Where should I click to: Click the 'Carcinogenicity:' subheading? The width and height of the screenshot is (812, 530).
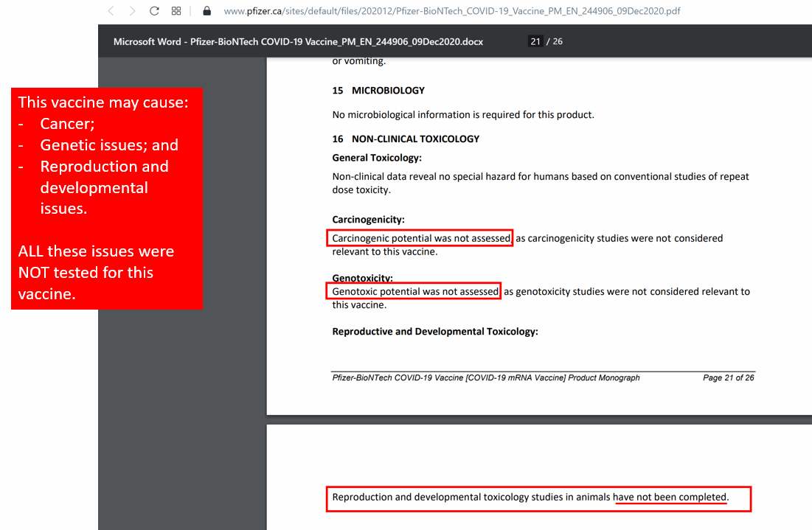[368, 220]
